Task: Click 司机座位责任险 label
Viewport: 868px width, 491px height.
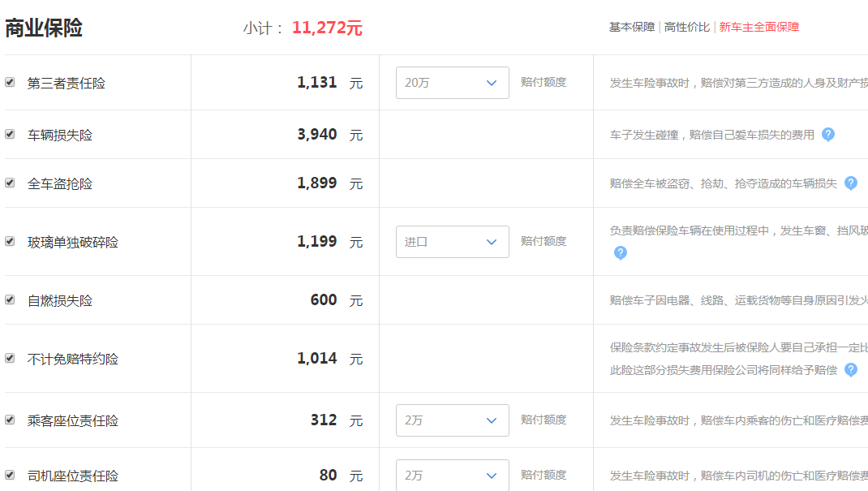Action: pyautogui.click(x=73, y=476)
